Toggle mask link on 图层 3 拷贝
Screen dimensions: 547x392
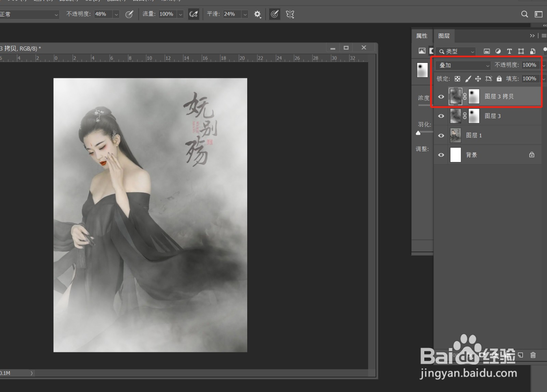(x=465, y=97)
